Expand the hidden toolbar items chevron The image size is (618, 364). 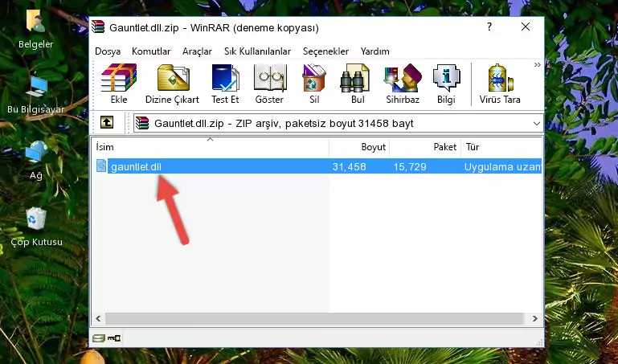[537, 64]
